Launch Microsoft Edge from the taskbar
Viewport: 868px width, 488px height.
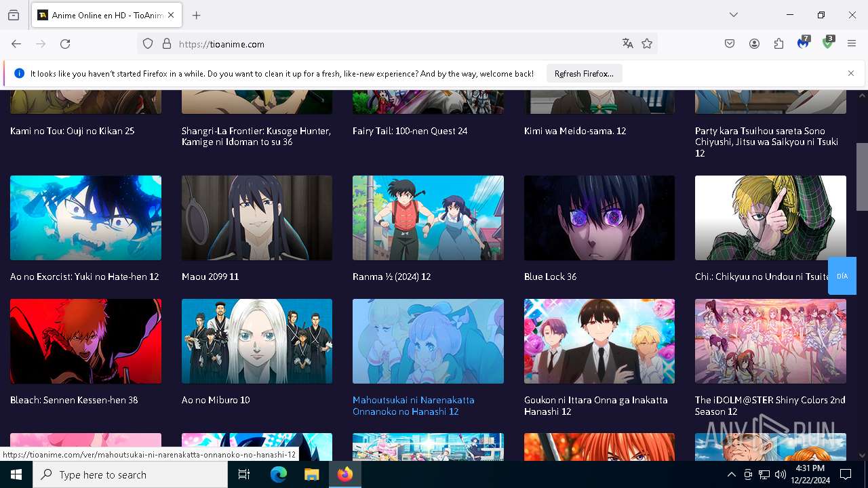coord(279,474)
